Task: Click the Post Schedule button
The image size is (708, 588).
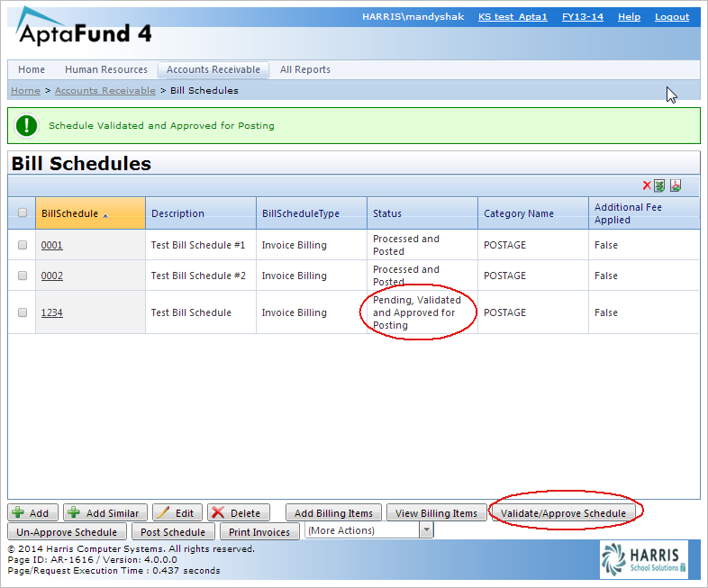Action: click(173, 532)
